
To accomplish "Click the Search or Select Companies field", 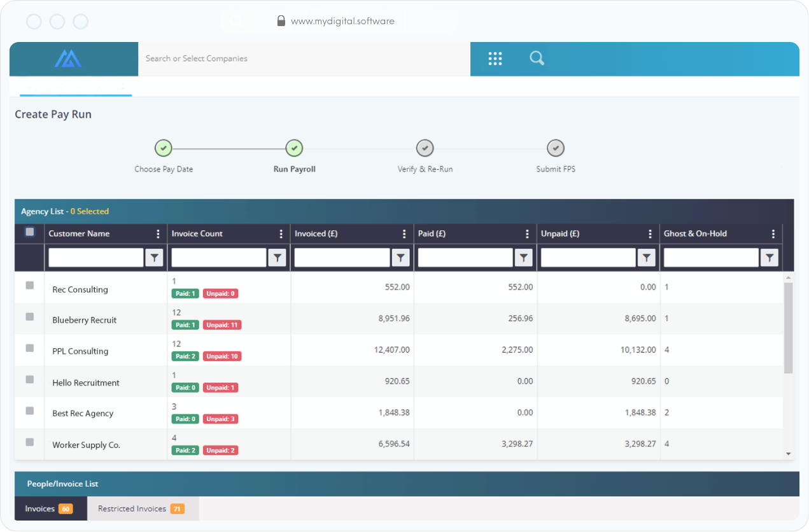I will [x=303, y=59].
